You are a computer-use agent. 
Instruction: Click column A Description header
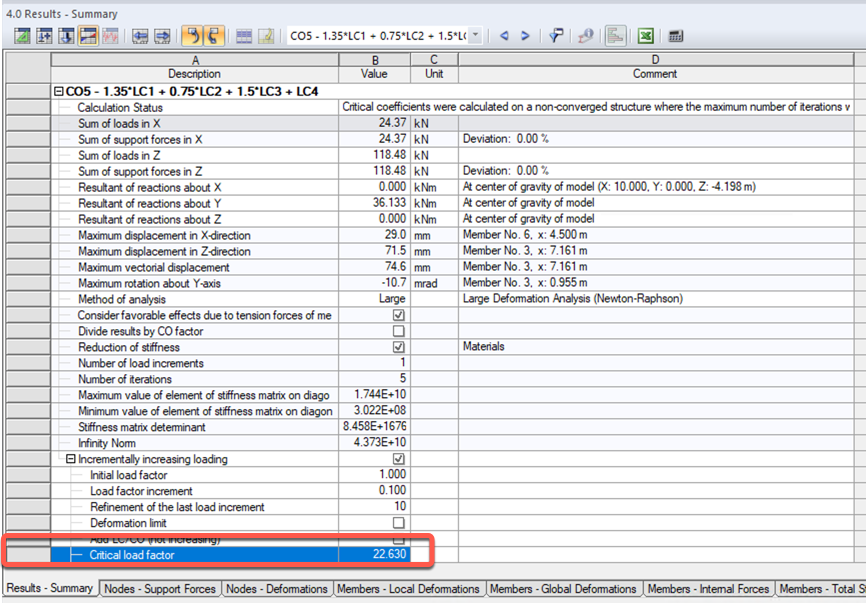pyautogui.click(x=194, y=67)
